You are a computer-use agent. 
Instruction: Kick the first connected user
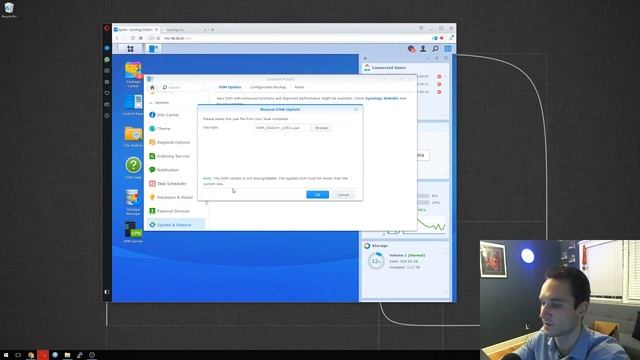click(x=439, y=77)
